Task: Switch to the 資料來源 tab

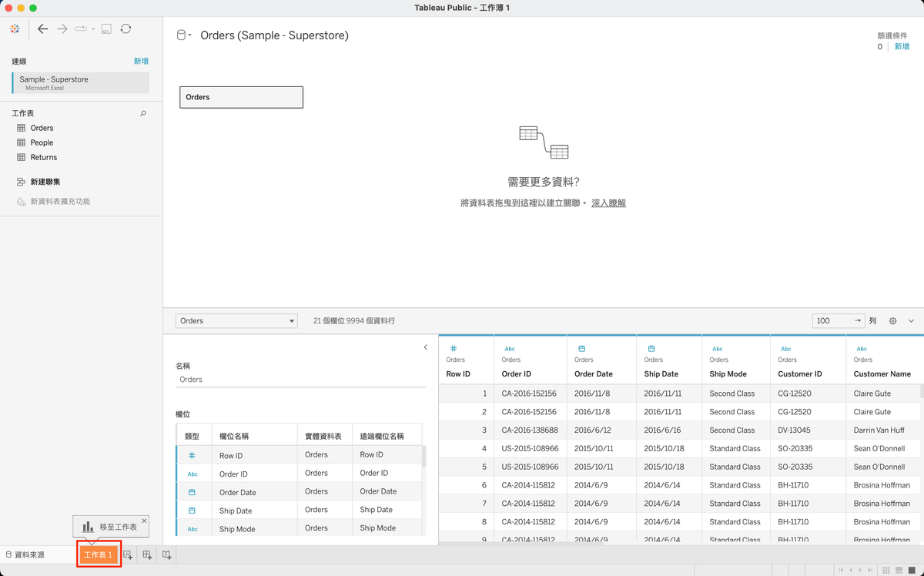Action: pyautogui.click(x=25, y=554)
